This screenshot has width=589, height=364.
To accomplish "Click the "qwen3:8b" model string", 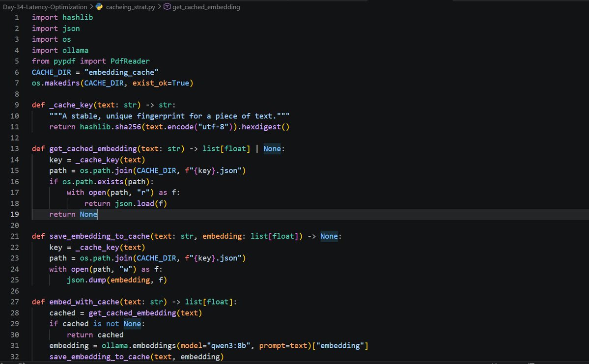I will pos(228,346).
